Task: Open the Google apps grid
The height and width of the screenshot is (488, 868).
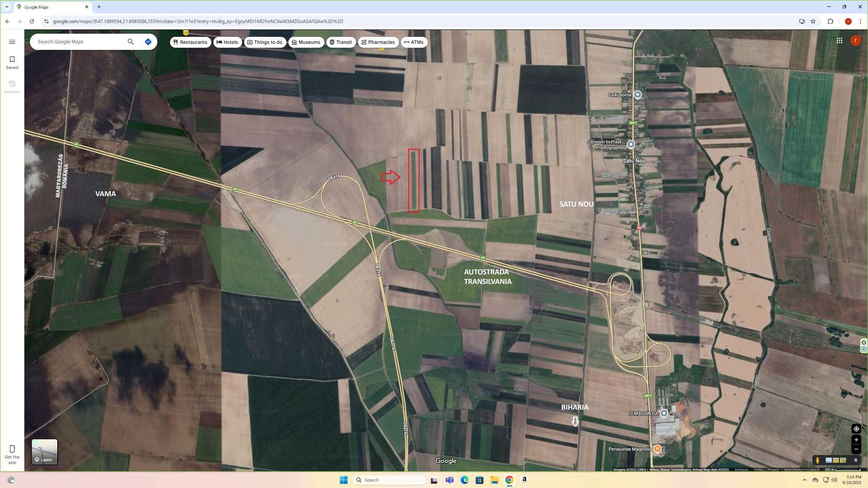Action: point(839,41)
